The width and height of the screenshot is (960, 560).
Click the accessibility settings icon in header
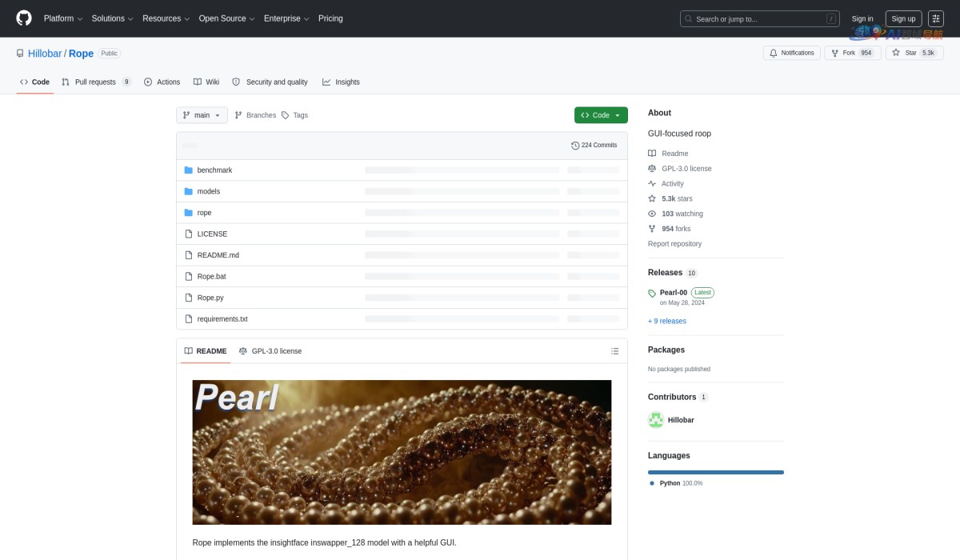click(x=935, y=18)
